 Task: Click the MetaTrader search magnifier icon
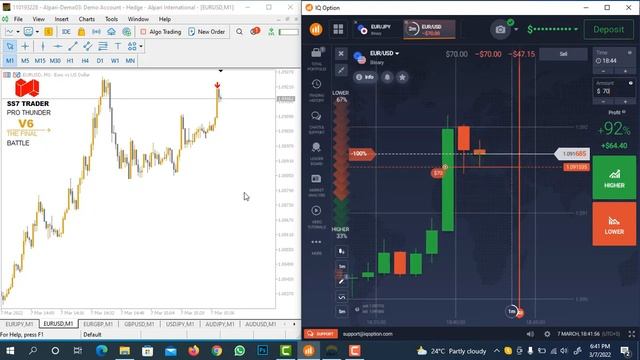click(239, 31)
